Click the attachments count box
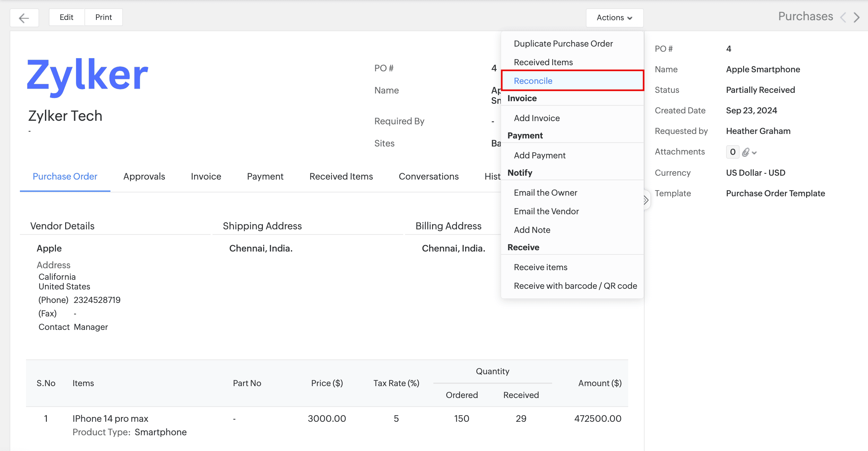The height and width of the screenshot is (451, 868). click(732, 152)
